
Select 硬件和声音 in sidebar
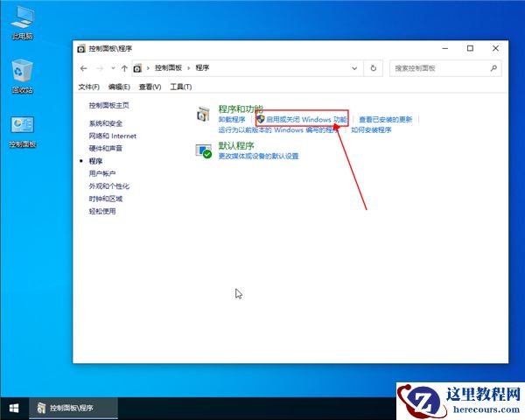(106, 149)
